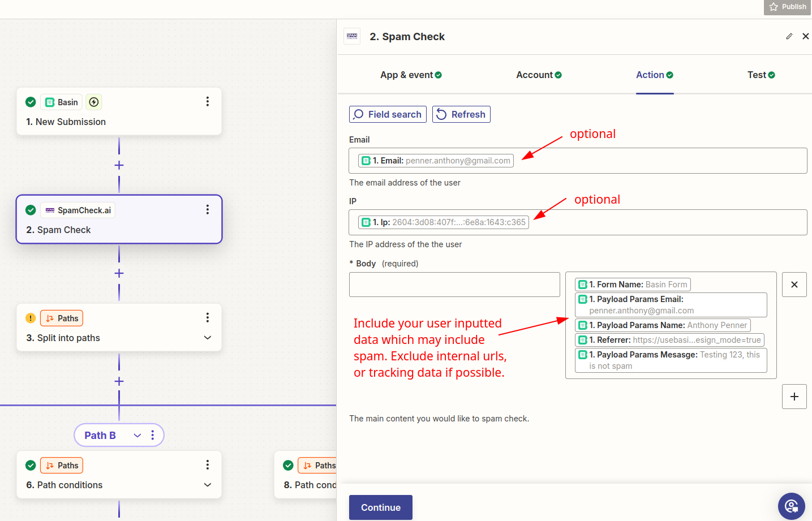Add a step after Spam Check

coord(119,273)
